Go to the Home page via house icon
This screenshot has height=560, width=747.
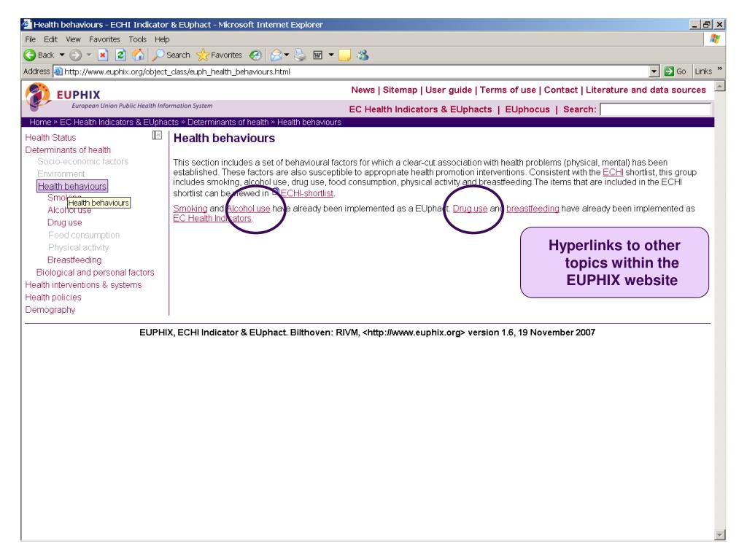click(x=138, y=55)
